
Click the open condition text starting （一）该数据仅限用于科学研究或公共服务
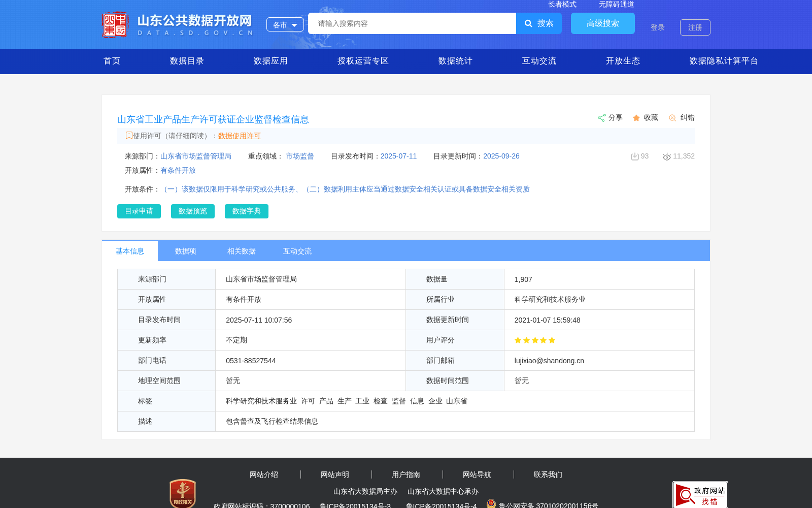pos(345,189)
